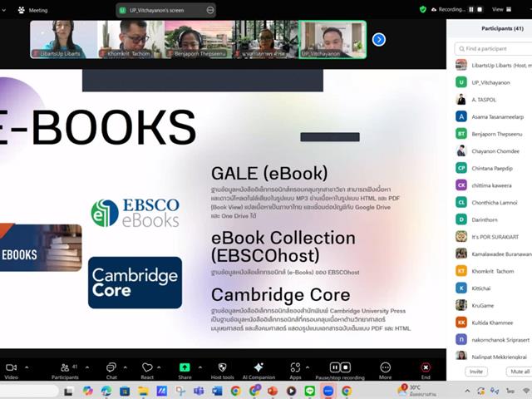Select It's POR SURAKIART participant row

coord(494,237)
